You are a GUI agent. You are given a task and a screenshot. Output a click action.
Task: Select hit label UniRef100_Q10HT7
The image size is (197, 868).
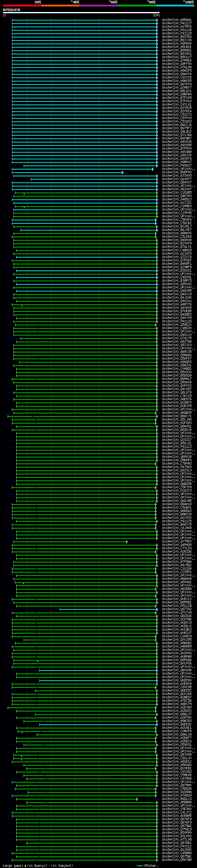176,179
